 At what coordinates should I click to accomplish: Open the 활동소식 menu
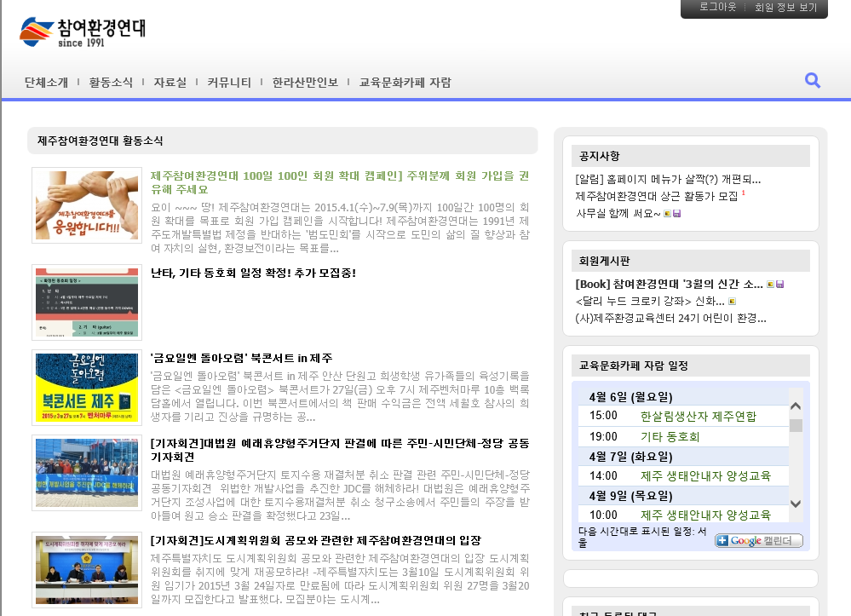pyautogui.click(x=111, y=83)
